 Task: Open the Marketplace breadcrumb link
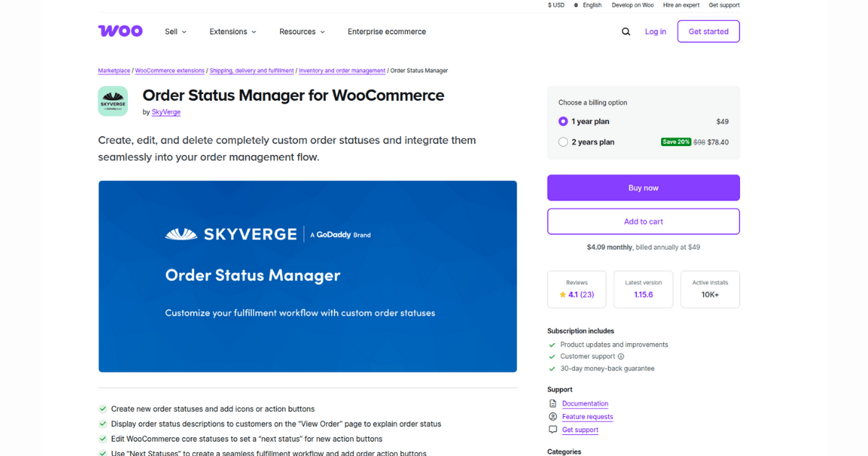114,71
